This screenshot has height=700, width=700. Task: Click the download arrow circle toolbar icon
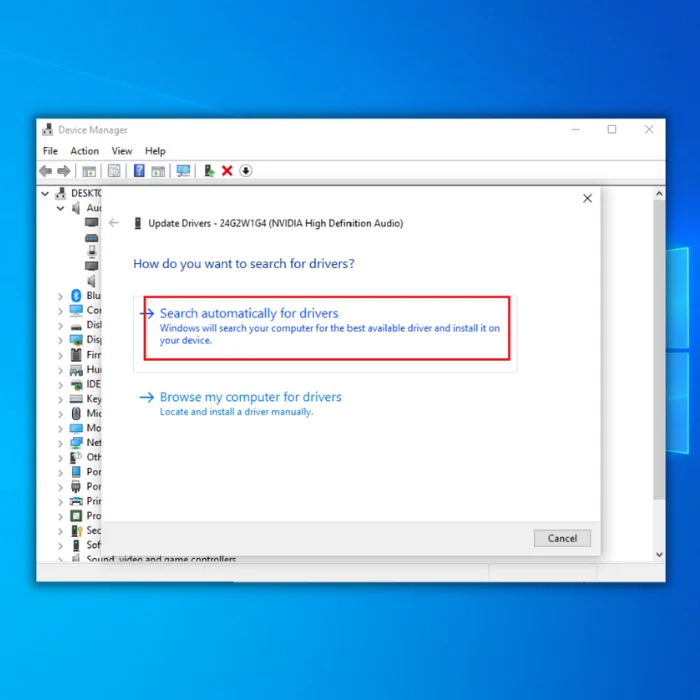point(245,171)
